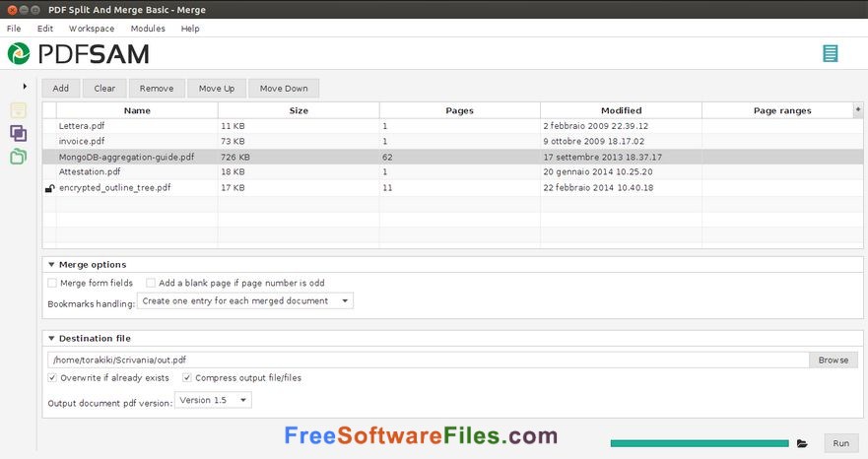
Task: Click the yellow document sidebar icon
Action: pos(19,110)
